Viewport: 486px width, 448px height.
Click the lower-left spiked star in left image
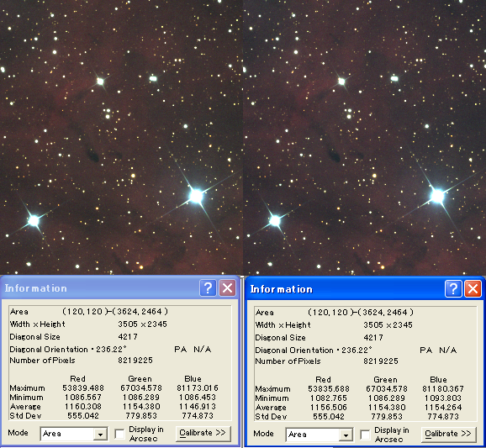[x=34, y=220]
